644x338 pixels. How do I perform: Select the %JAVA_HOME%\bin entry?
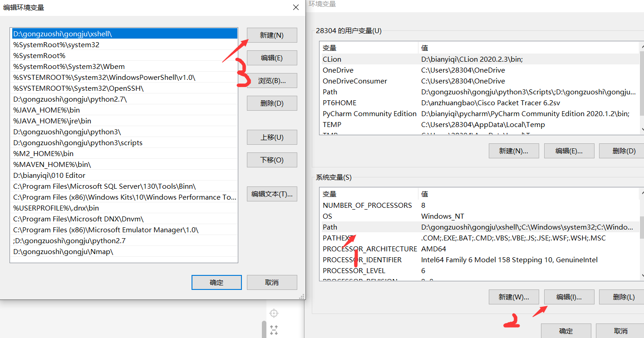(x=124, y=110)
